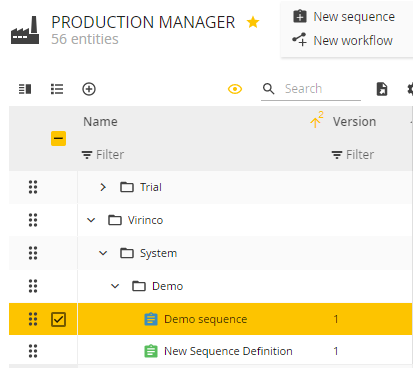The width and height of the screenshot is (413, 368).
Task: Toggle the favorite star next to Production Manager
Action: tap(253, 22)
